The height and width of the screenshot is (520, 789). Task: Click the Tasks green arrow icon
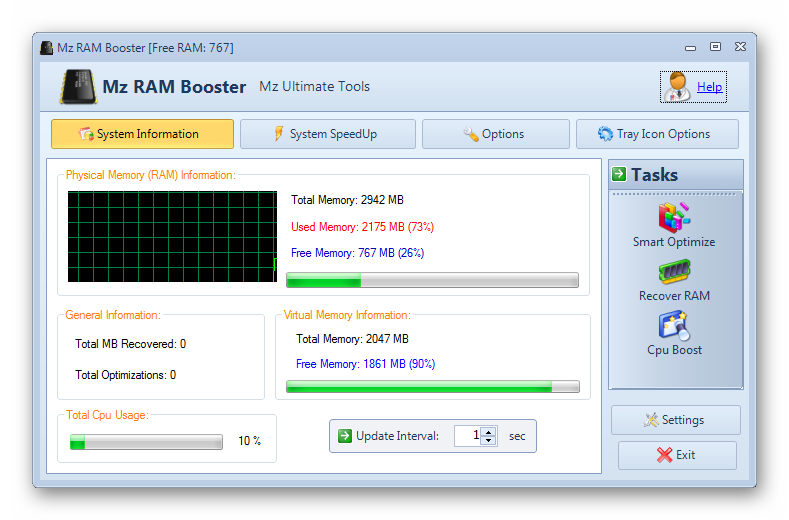coord(619,174)
